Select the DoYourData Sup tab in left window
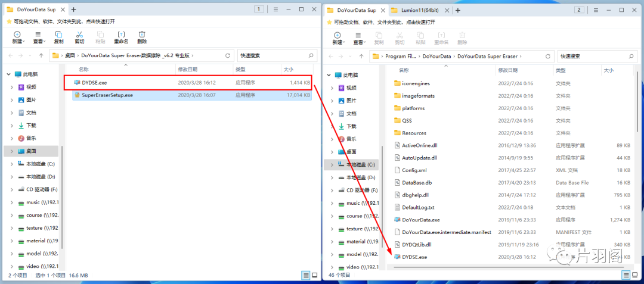The image size is (644, 284). 35,10
